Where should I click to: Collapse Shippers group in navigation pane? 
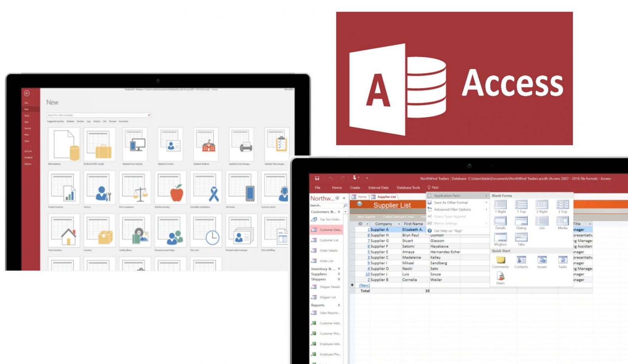tap(339, 279)
